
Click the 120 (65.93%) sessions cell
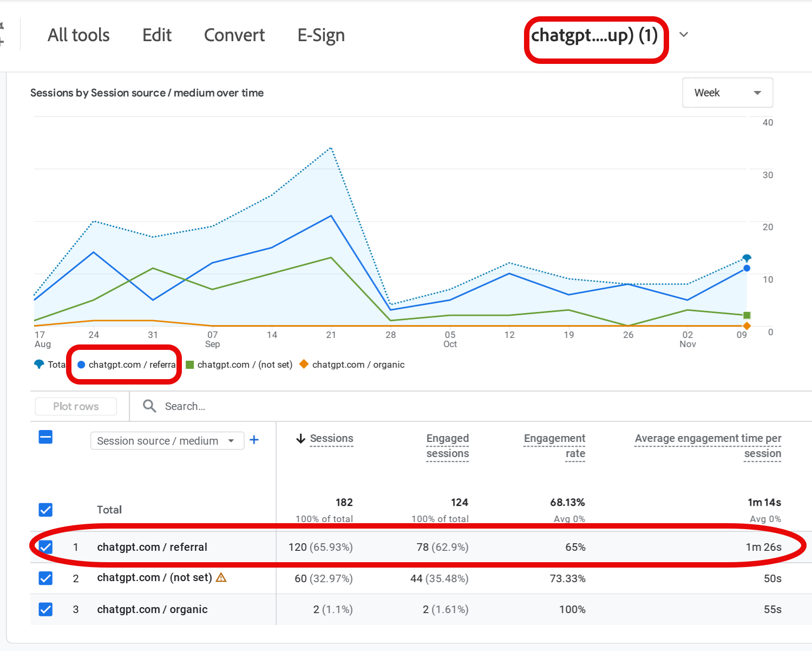point(320,547)
